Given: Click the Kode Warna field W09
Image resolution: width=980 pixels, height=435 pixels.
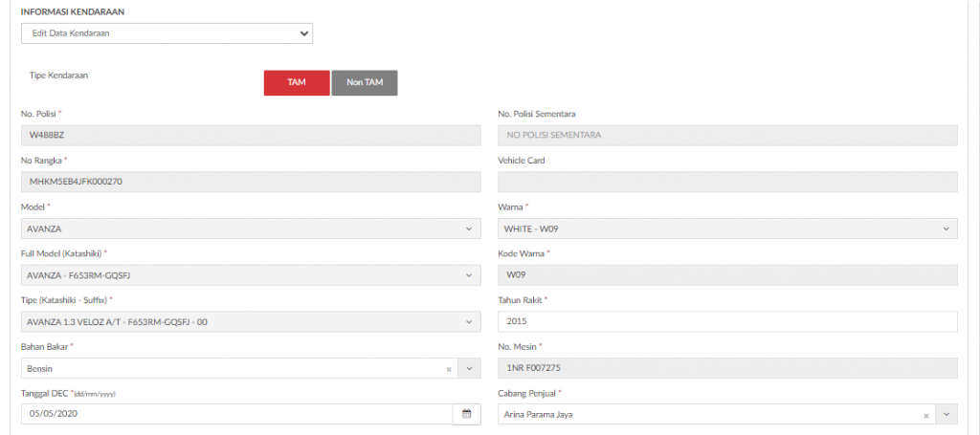Looking at the screenshot, I should (727, 275).
